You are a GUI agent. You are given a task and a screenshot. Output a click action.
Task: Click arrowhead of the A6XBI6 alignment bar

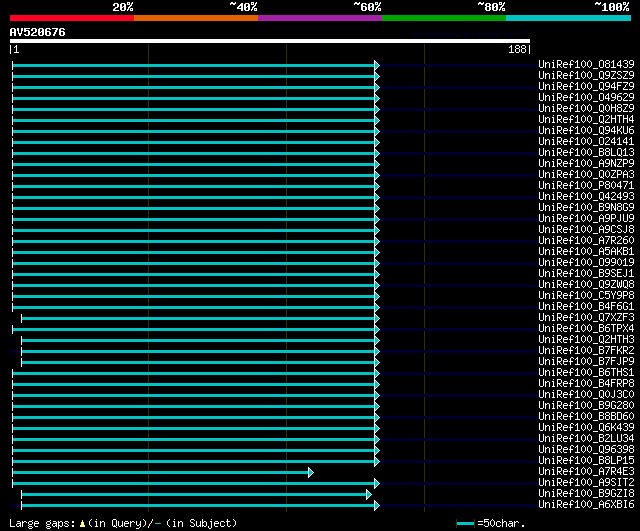pyautogui.click(x=377, y=506)
